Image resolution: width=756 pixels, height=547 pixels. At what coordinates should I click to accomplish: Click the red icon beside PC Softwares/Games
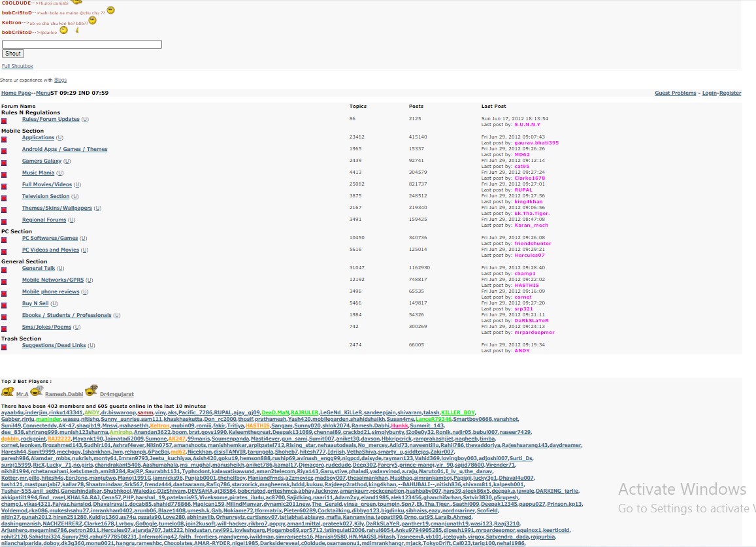coord(4,240)
